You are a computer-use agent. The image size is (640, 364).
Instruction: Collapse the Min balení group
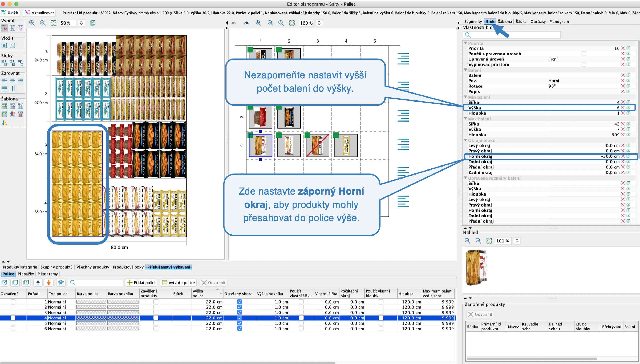tap(465, 97)
